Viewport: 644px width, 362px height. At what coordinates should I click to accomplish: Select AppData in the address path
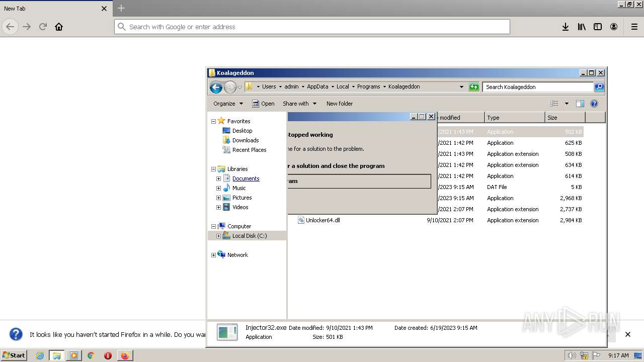click(317, 86)
